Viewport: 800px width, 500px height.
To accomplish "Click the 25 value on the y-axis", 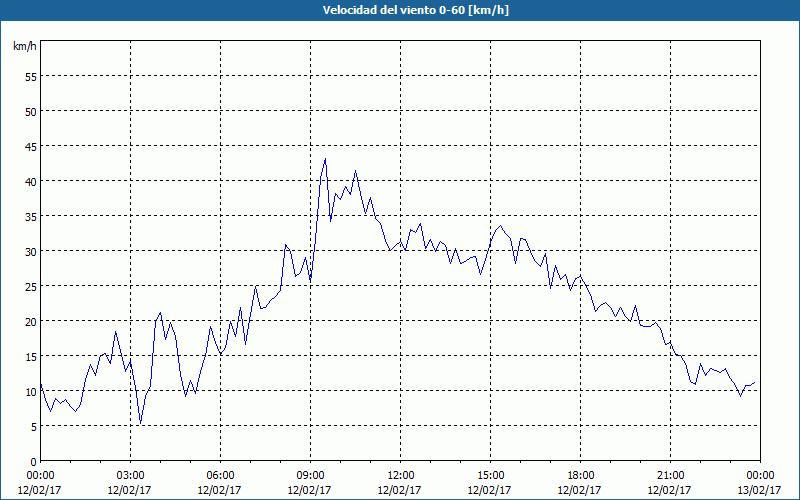I will point(31,287).
